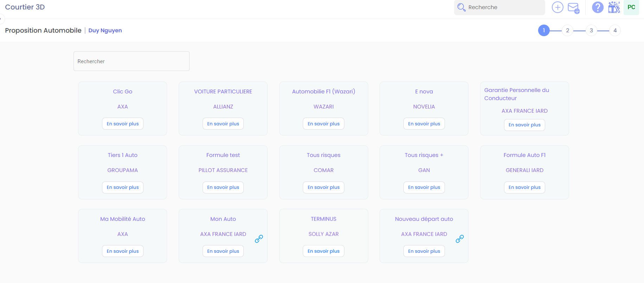
Task: Click En savoir plus for Mon Auto
Action: pos(223,251)
